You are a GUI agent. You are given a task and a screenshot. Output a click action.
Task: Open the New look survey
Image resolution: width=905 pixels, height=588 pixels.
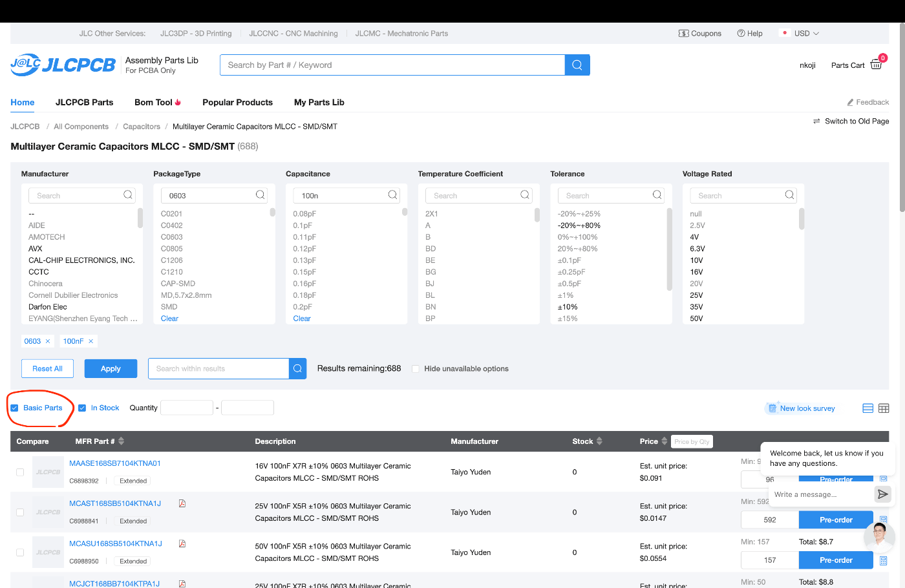click(x=801, y=408)
